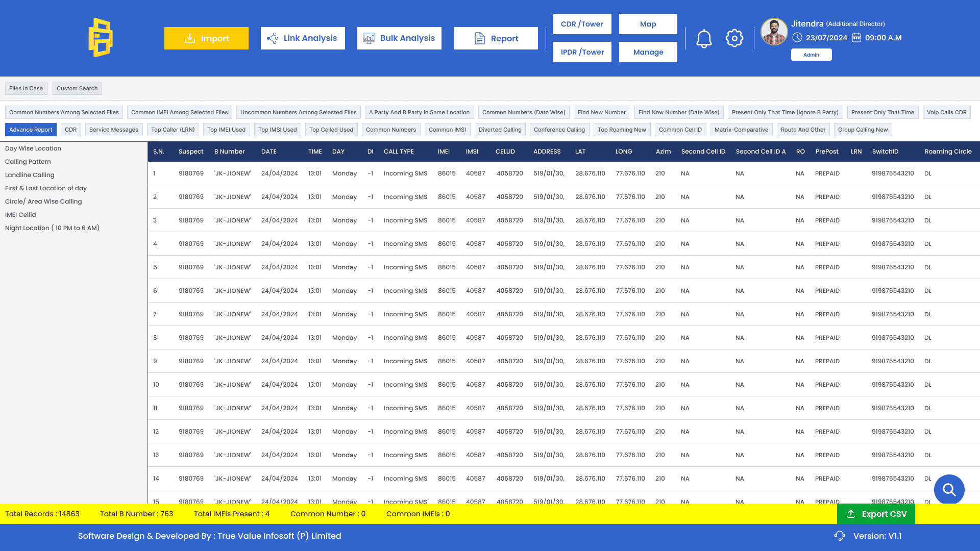Switch to Custom Search tab
The height and width of the screenshot is (551, 980).
coord(77,88)
